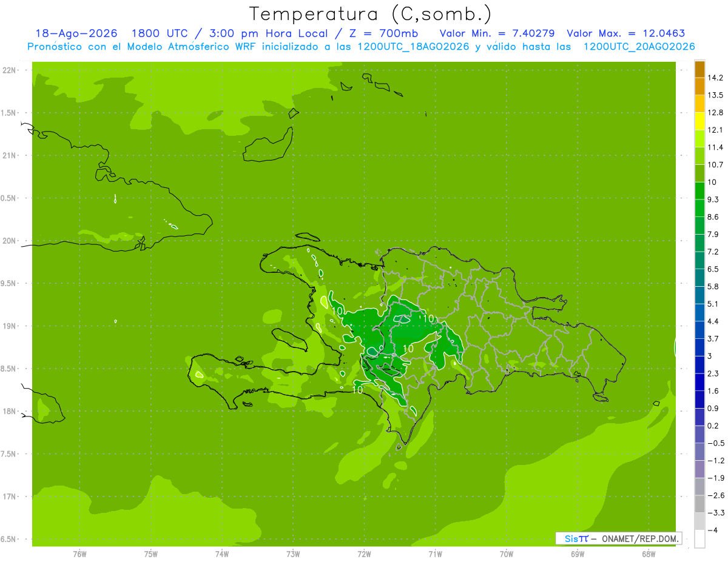Click the 69W longitude label
This screenshot has height=562, width=728.
click(x=578, y=554)
